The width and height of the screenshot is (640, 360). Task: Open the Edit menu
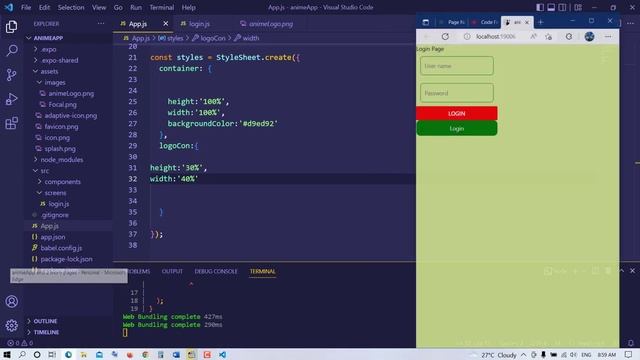44,7
